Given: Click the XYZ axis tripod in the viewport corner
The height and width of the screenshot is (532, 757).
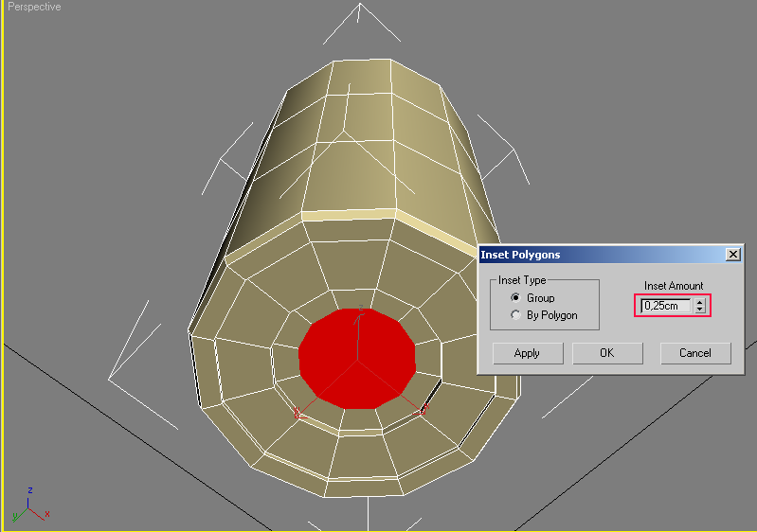Looking at the screenshot, I should 30,505.
